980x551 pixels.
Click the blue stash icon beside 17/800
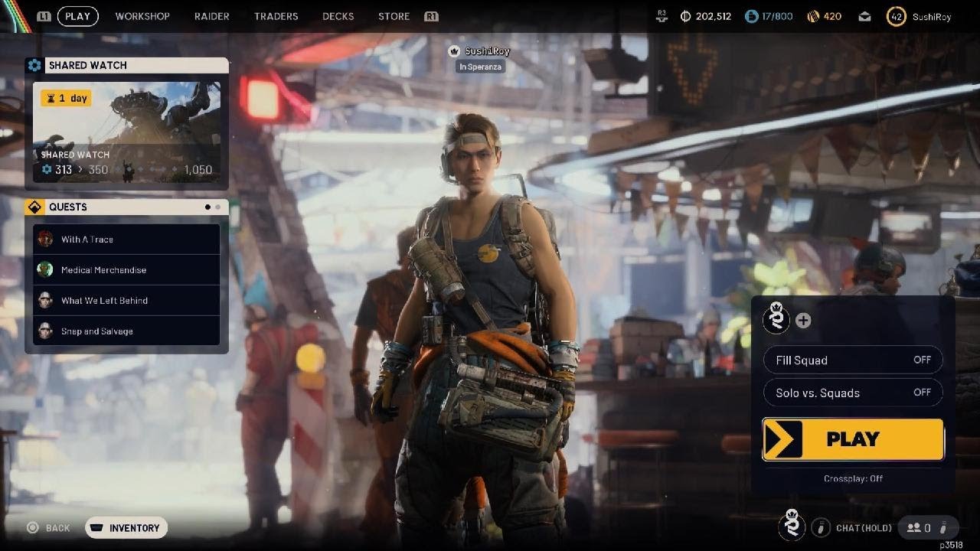click(751, 16)
